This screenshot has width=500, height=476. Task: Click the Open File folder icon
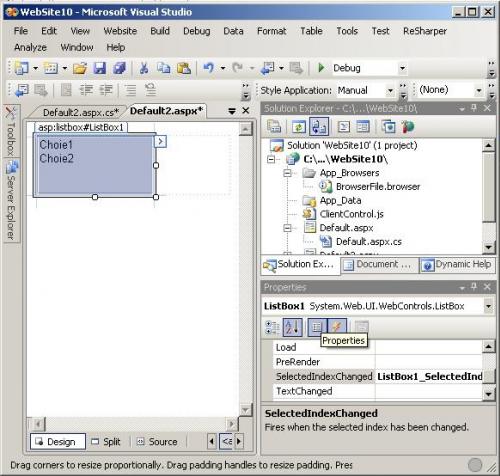click(80, 68)
